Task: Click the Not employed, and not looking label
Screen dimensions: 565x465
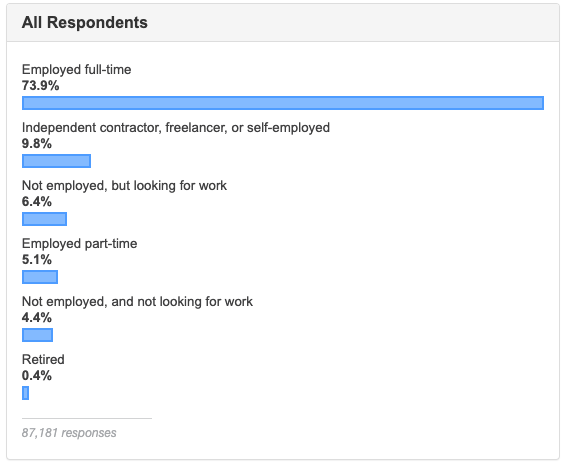Action: tap(137, 302)
